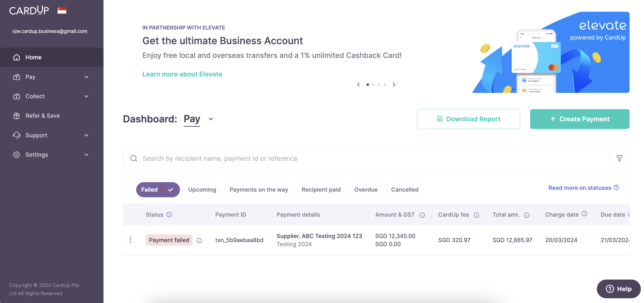Open Refer & Save in sidebar
The height and width of the screenshot is (303, 644).
click(x=42, y=115)
